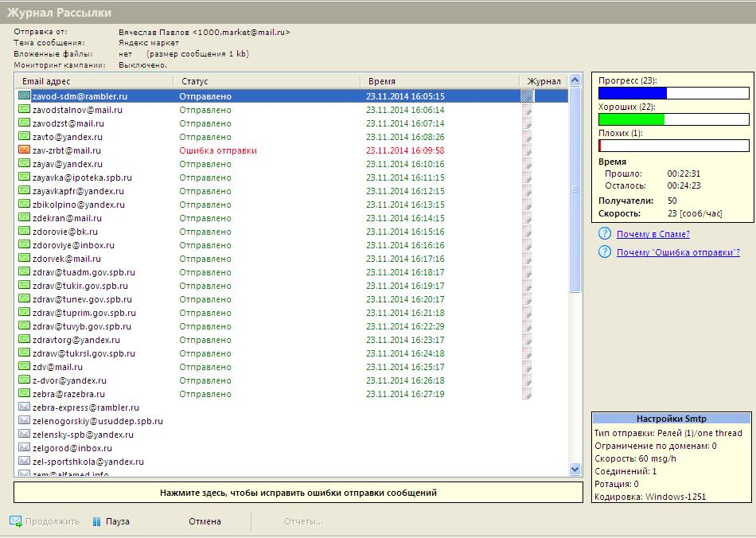Select row zdoroviye@inbox.ru
The width and height of the screenshot is (756, 538).
coord(292,245)
